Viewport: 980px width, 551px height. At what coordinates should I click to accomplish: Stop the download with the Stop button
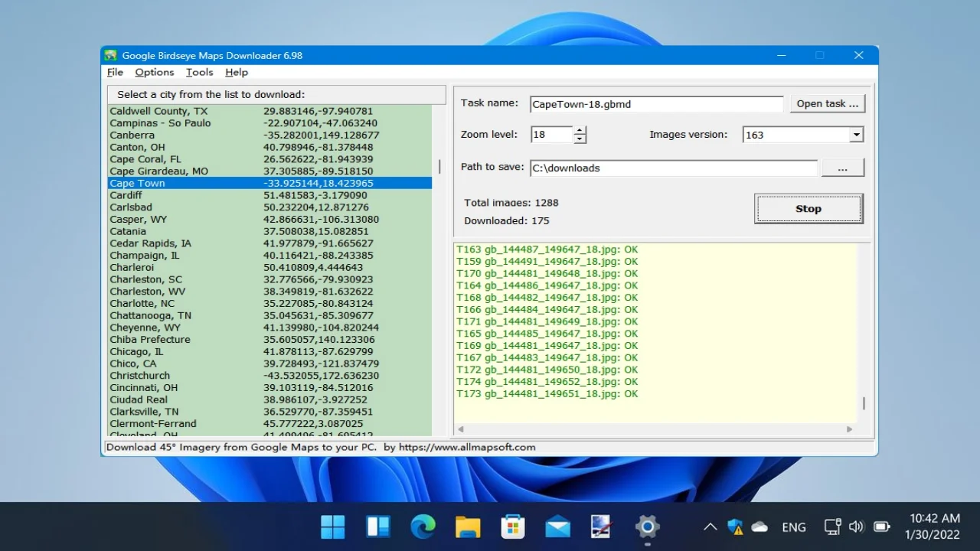(x=808, y=208)
